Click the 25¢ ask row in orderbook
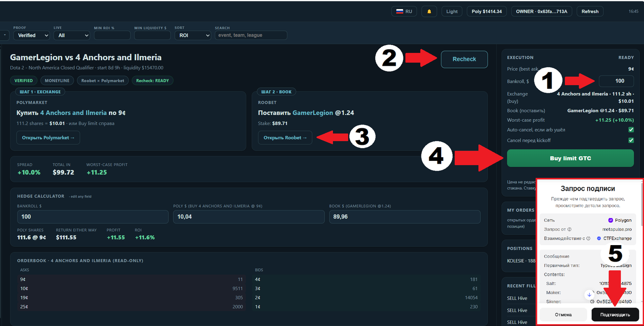Screen dimensions: 644x326 [132, 307]
